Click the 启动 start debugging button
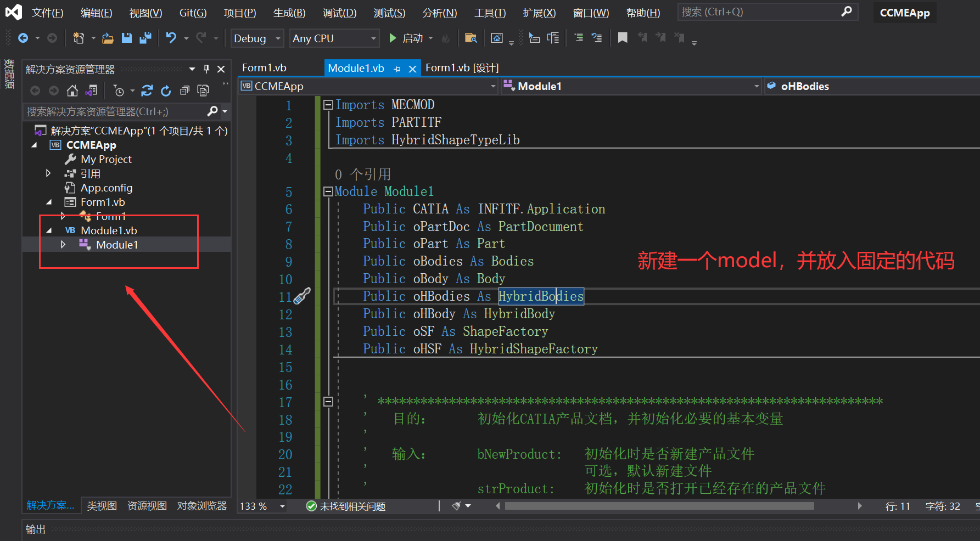Viewport: 980px width, 541px height. (x=406, y=38)
